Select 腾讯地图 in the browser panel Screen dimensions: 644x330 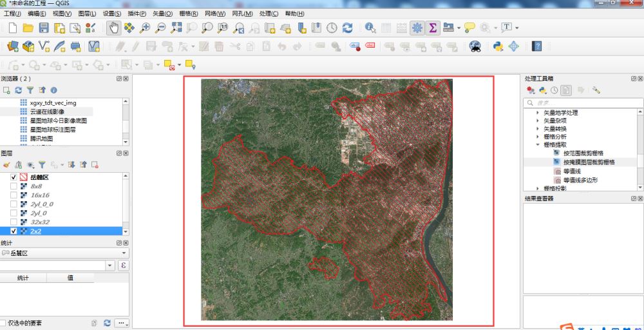(x=41, y=138)
